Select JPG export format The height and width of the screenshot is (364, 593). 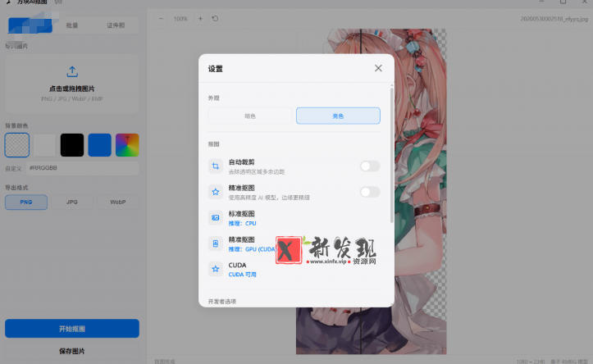coord(72,202)
